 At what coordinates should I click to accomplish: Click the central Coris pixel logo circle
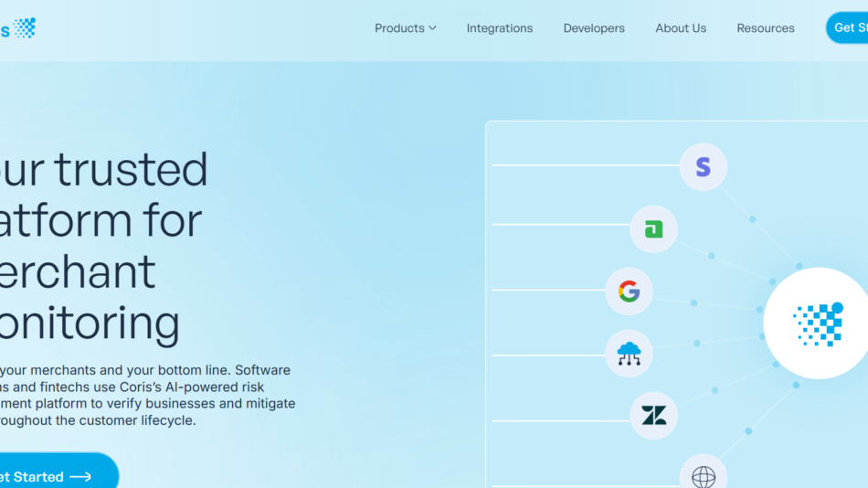click(817, 324)
